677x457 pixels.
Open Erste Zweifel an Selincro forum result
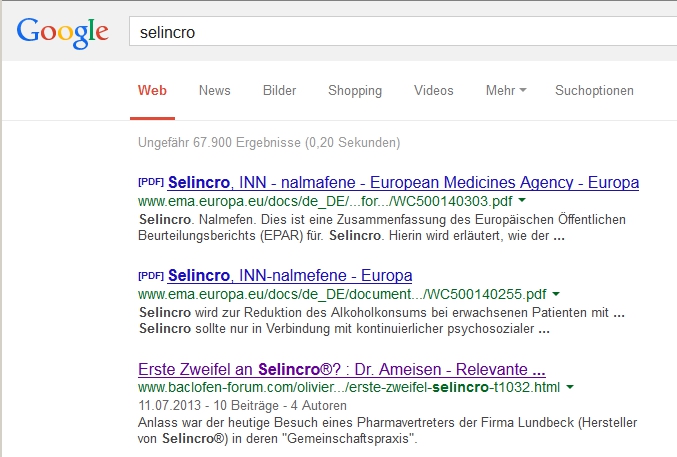[341, 367]
